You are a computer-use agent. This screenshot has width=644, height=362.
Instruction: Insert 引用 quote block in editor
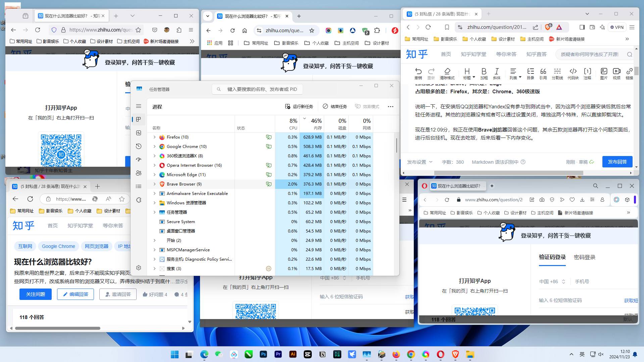[543, 73]
